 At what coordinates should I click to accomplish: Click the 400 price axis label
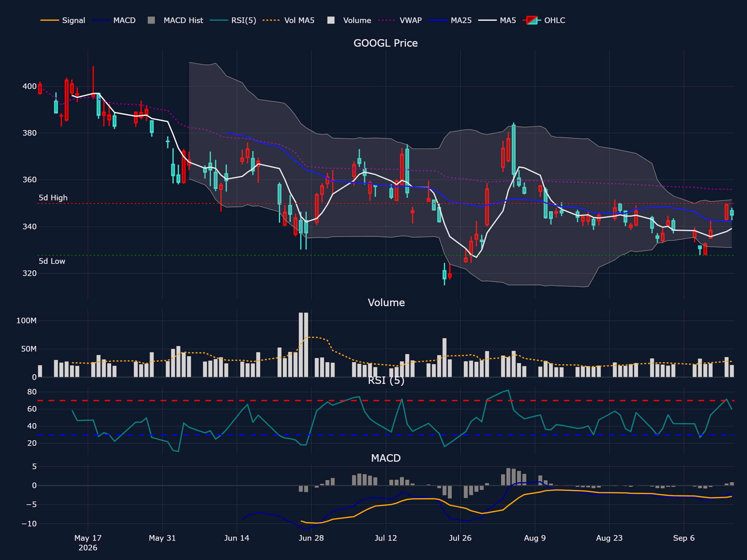pyautogui.click(x=29, y=86)
